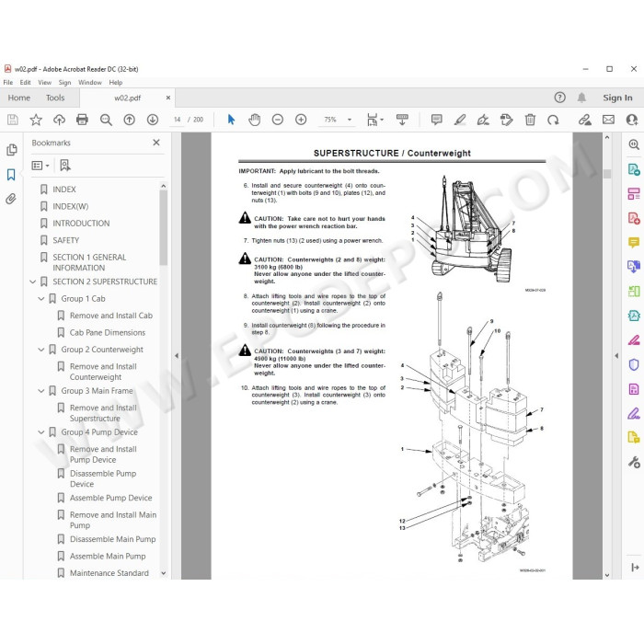Collapse SECTION 2 SUPERSTRUCTURE bookmark

(x=33, y=282)
